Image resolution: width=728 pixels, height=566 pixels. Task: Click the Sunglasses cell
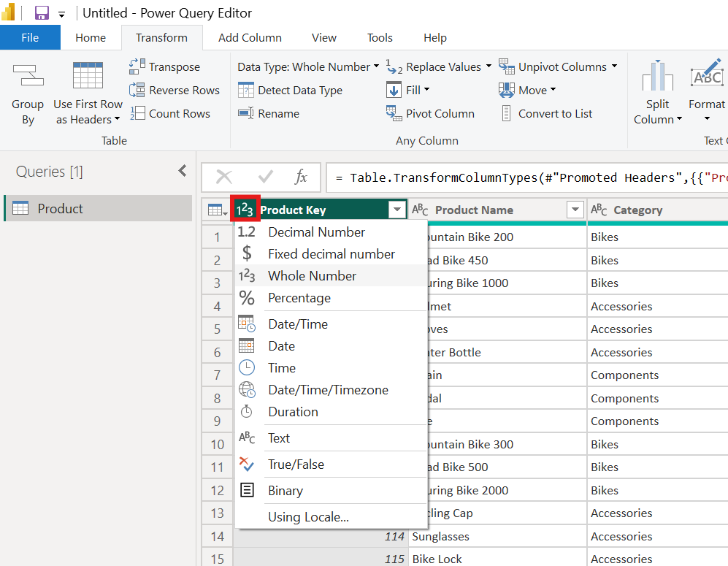(497, 536)
